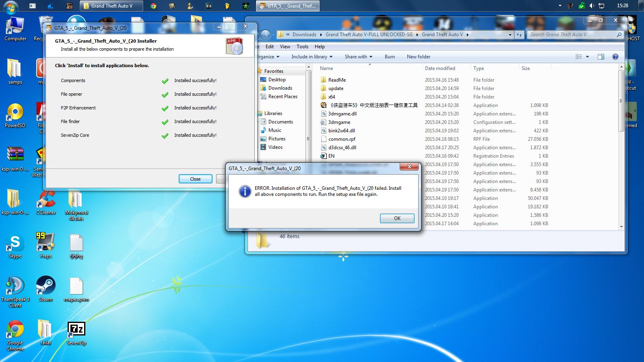Open Explorer help question mark
Screen dimensions: 644x362
click(615, 57)
